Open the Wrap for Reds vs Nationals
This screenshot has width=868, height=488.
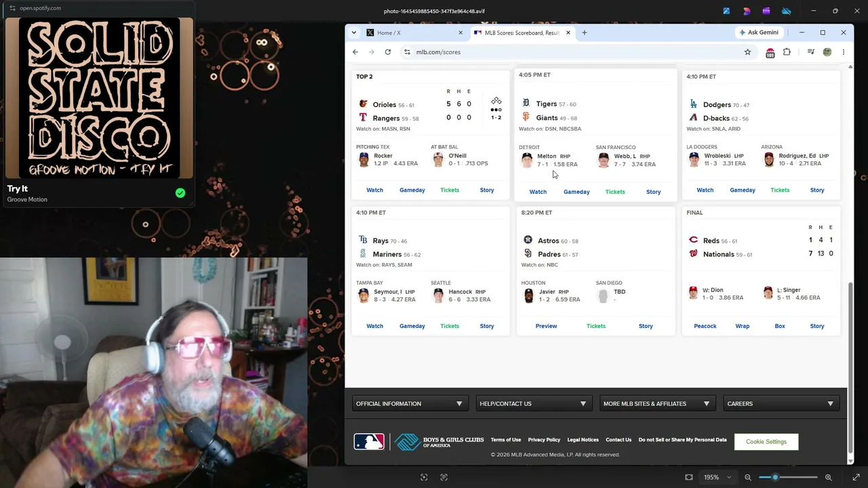pyautogui.click(x=743, y=326)
